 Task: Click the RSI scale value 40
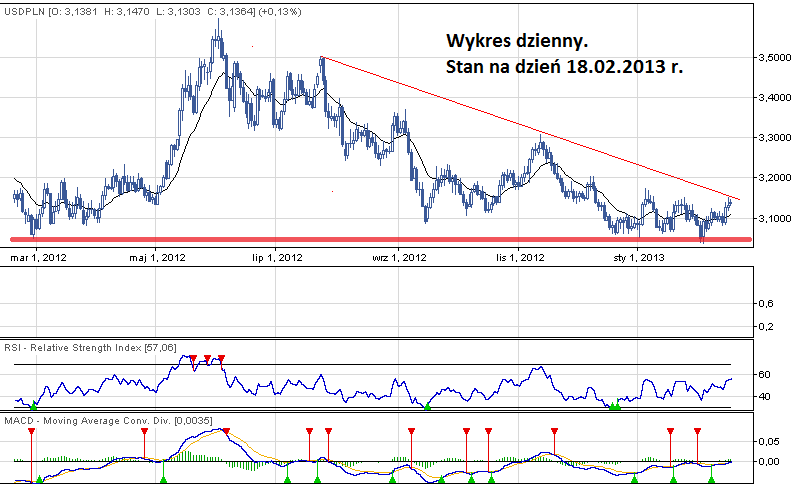[765, 396]
